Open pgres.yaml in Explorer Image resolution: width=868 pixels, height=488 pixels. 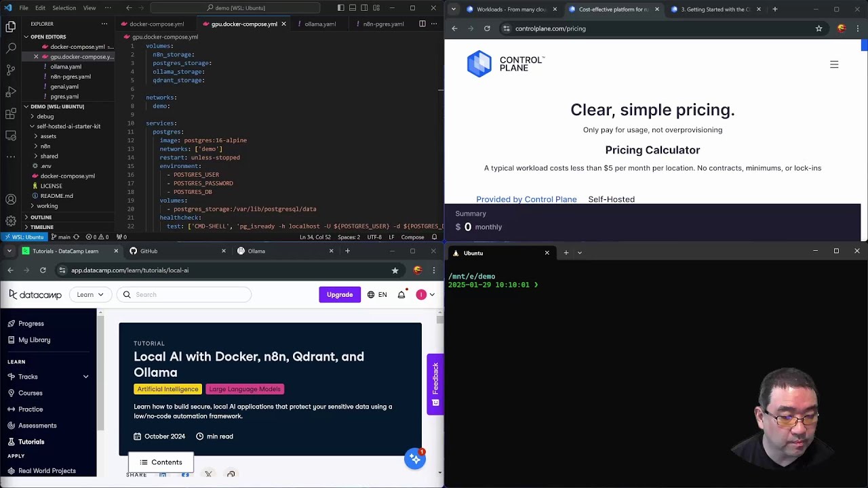[x=64, y=96]
